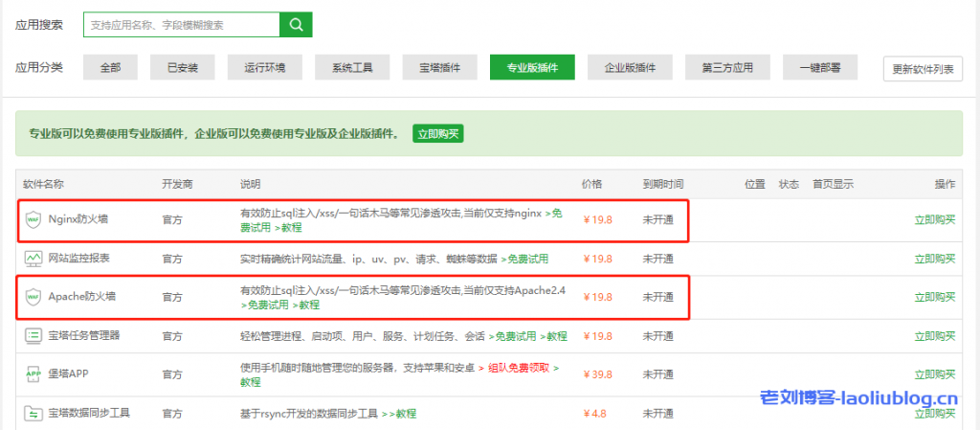Click 立即购买 for Apache防火墙
This screenshot has width=980, height=430.
point(935,297)
